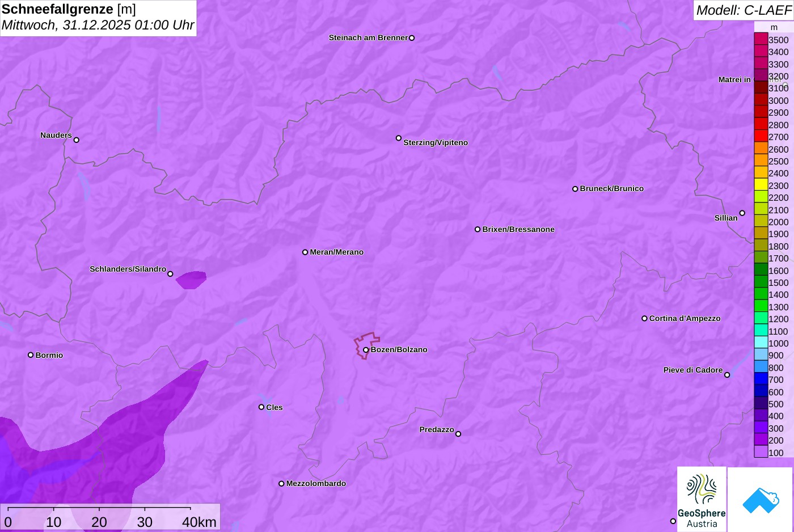Click the '20' scale bar label

pyautogui.click(x=99, y=522)
